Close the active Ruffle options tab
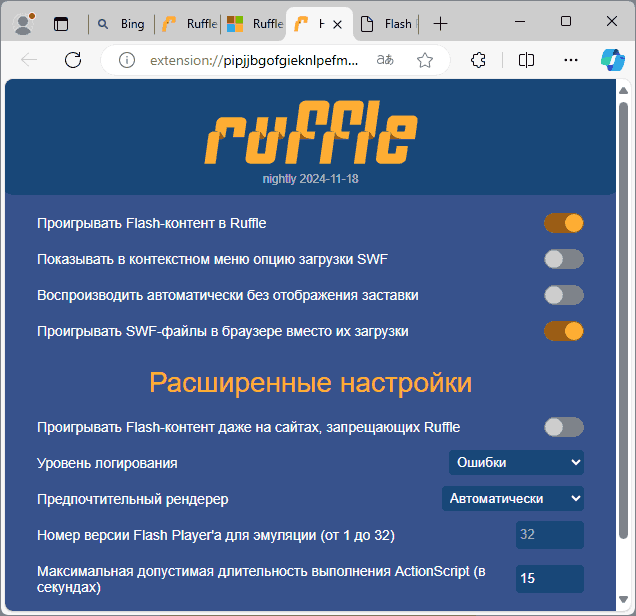The height and width of the screenshot is (616, 636). pyautogui.click(x=337, y=25)
